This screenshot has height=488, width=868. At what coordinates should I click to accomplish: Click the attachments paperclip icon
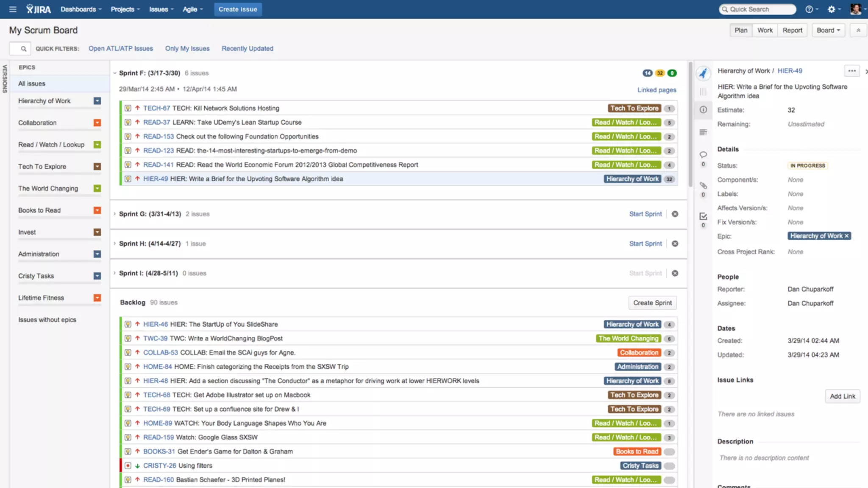pyautogui.click(x=703, y=186)
